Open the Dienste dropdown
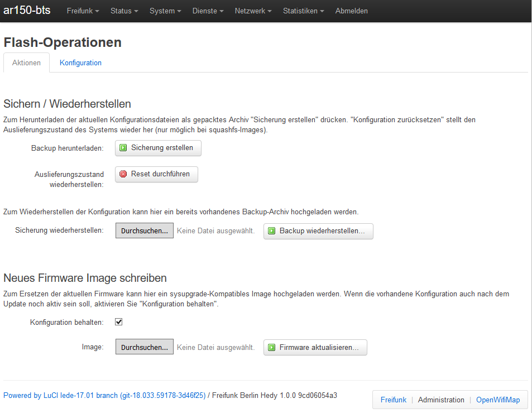Viewport: 532px width, 413px height. pyautogui.click(x=208, y=11)
